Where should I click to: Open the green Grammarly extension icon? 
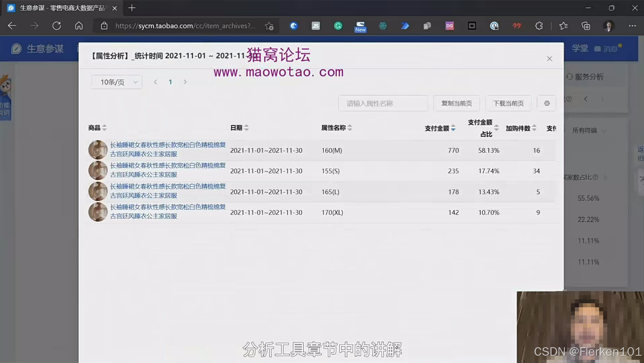338,26
